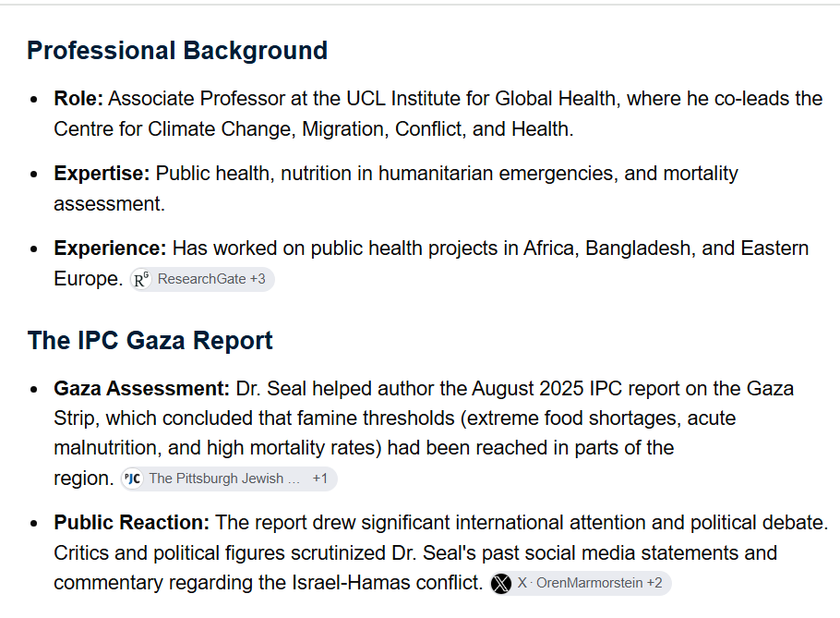
Task: Click the Israel-Hamas conflict text
Action: [x=387, y=583]
